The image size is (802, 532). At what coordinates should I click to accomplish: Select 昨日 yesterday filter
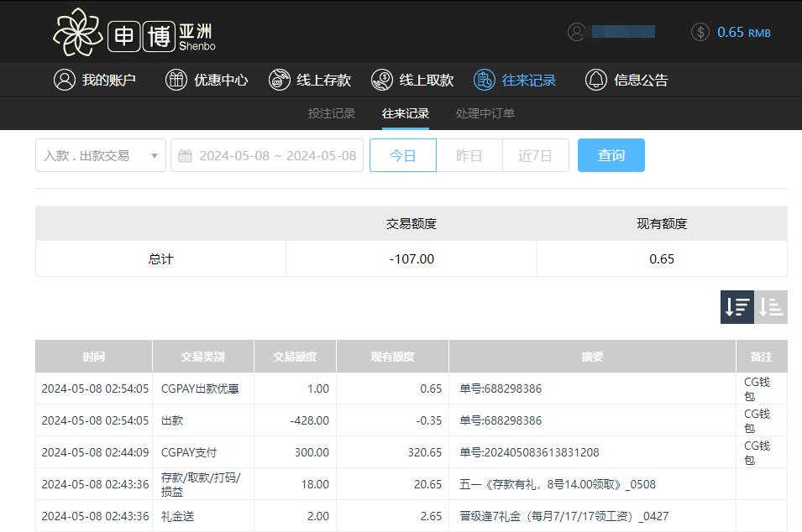pos(469,155)
